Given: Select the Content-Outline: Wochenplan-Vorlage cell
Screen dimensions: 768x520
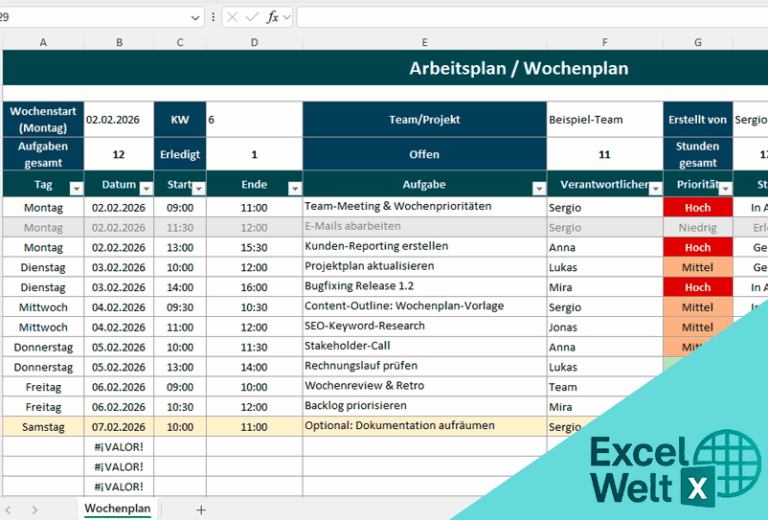Looking at the screenshot, I should click(425, 307).
